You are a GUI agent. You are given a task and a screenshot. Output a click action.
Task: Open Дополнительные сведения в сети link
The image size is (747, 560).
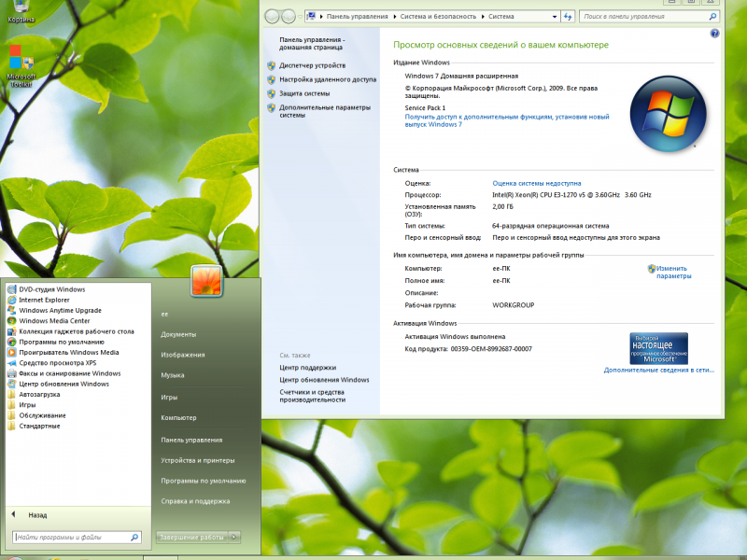[659, 370]
